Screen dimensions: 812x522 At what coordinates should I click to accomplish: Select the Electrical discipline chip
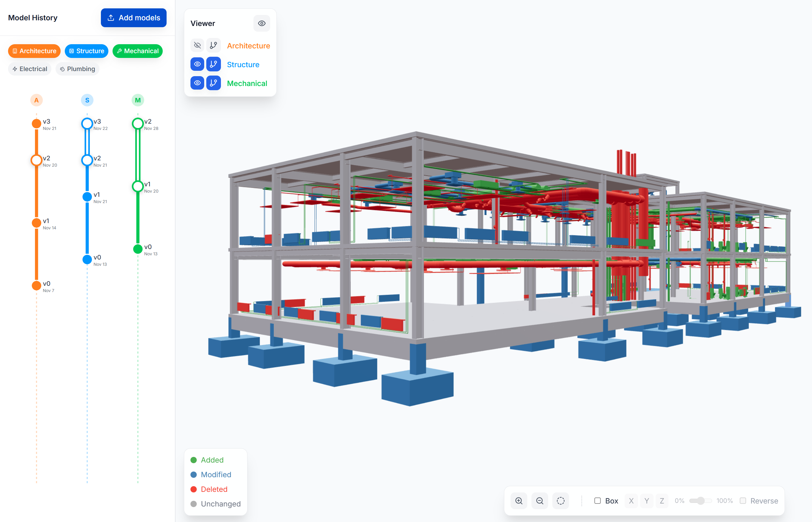pyautogui.click(x=30, y=69)
